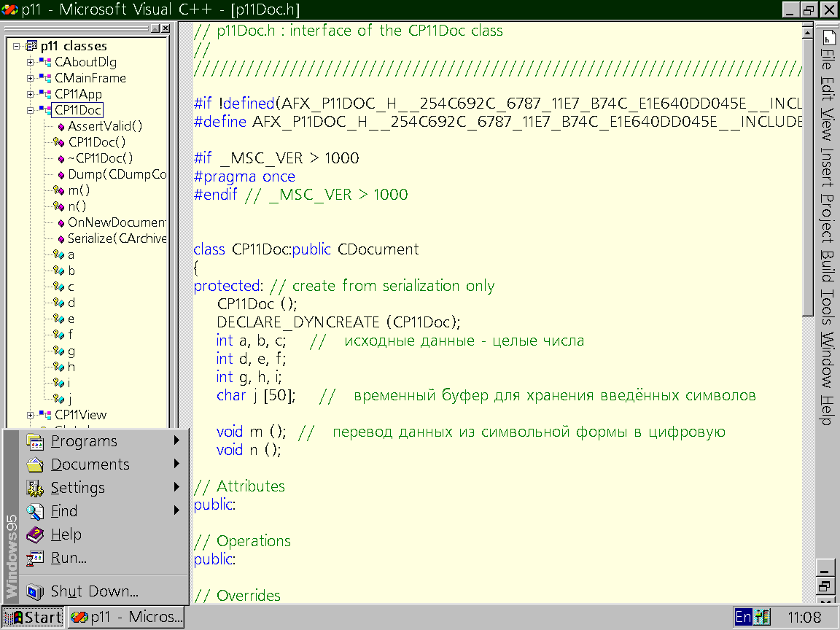Expand the CAboutDlg class node
The image size is (840, 630).
click(x=31, y=62)
